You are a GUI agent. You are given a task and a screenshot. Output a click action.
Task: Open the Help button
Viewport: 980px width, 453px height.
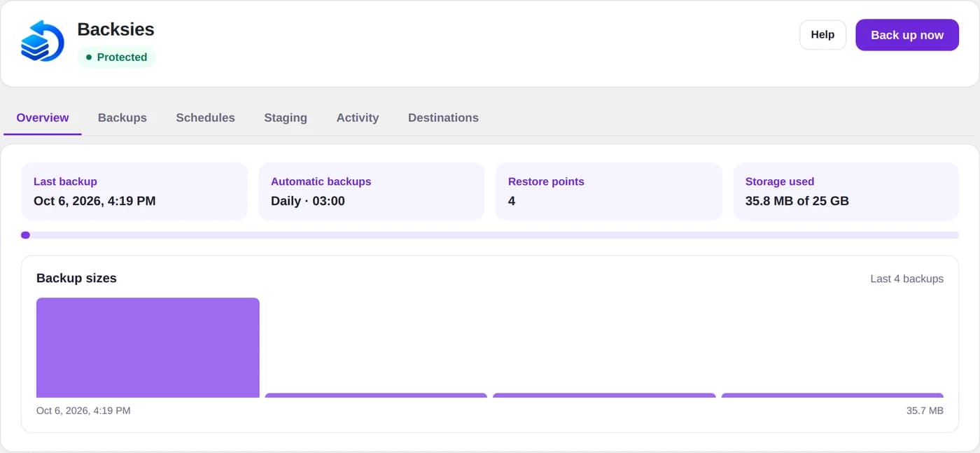pos(822,35)
